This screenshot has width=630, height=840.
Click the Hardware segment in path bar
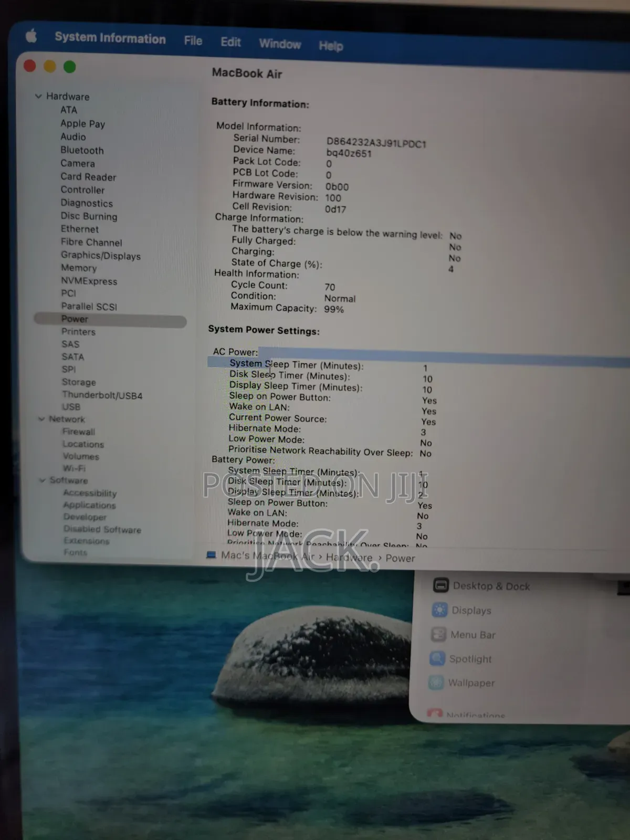point(349,557)
